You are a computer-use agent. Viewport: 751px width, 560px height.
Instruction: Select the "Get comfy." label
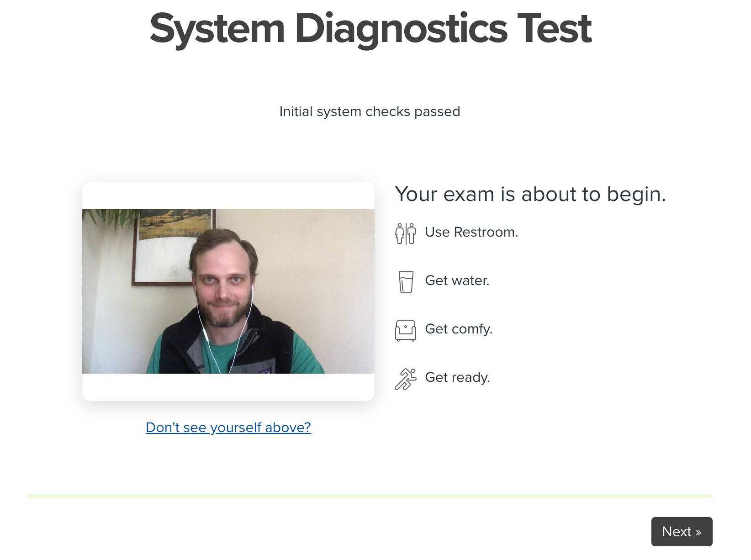(459, 329)
